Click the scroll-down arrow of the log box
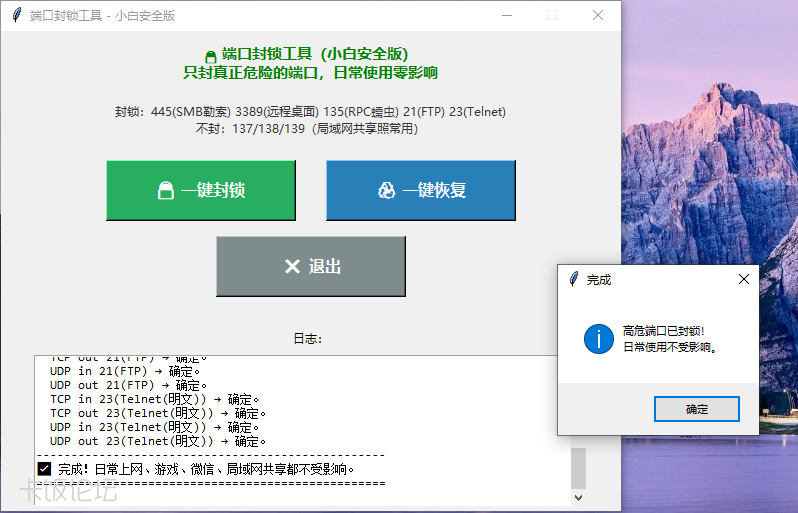Image resolution: width=798 pixels, height=513 pixels. tap(578, 498)
